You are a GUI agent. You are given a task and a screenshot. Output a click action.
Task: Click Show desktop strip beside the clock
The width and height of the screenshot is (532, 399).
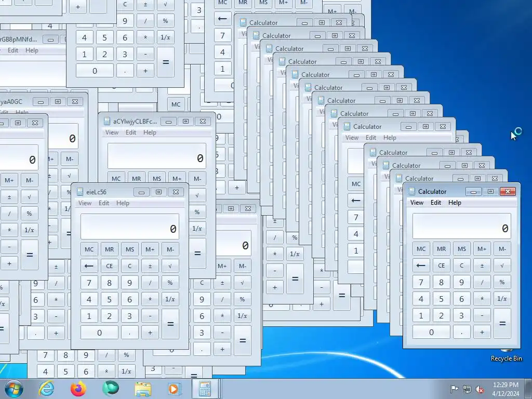tap(528, 389)
